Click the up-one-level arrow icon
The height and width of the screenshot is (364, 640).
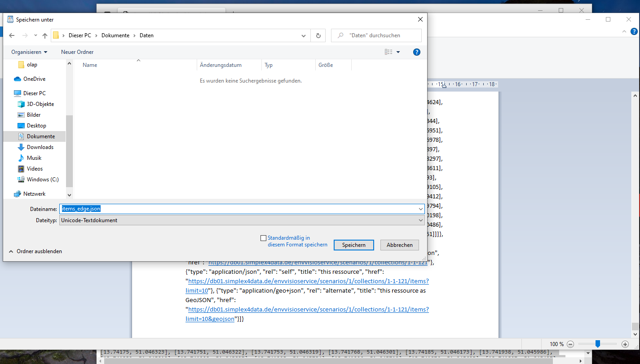click(x=45, y=35)
